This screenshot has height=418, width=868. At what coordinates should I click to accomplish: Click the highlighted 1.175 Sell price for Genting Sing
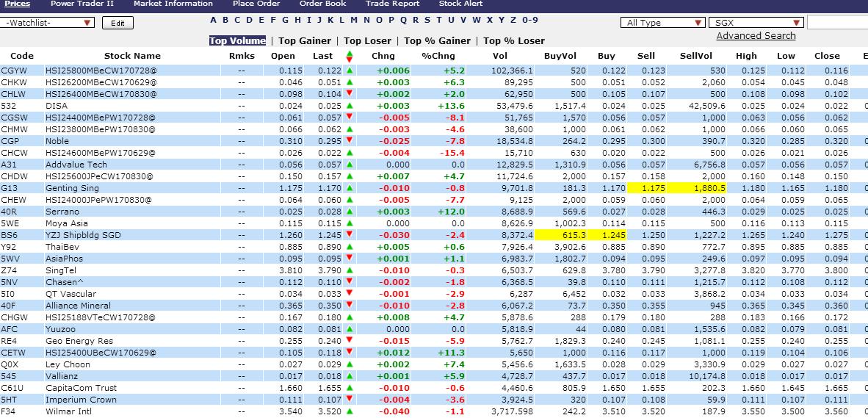645,188
